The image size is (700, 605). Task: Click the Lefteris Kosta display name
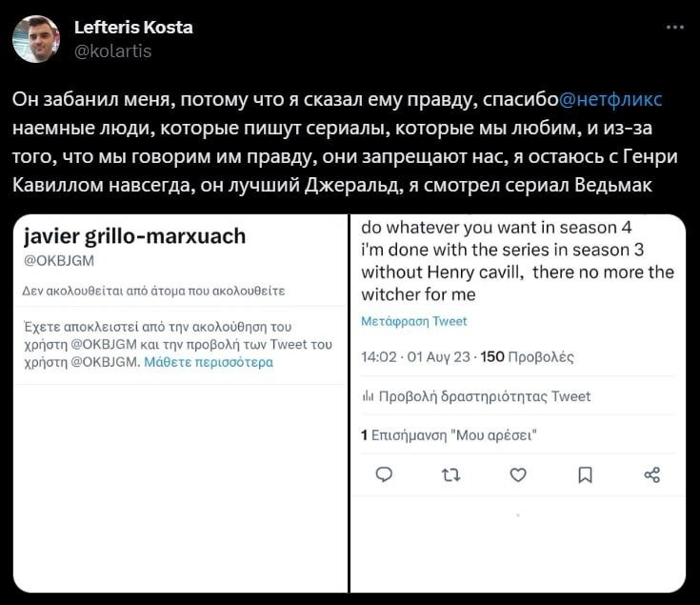click(x=133, y=28)
